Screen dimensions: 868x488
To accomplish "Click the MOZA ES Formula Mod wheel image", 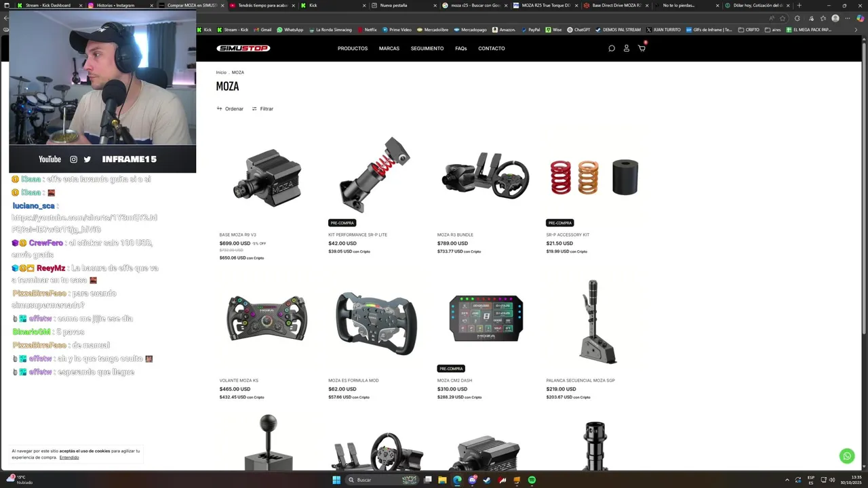I will point(376,323).
